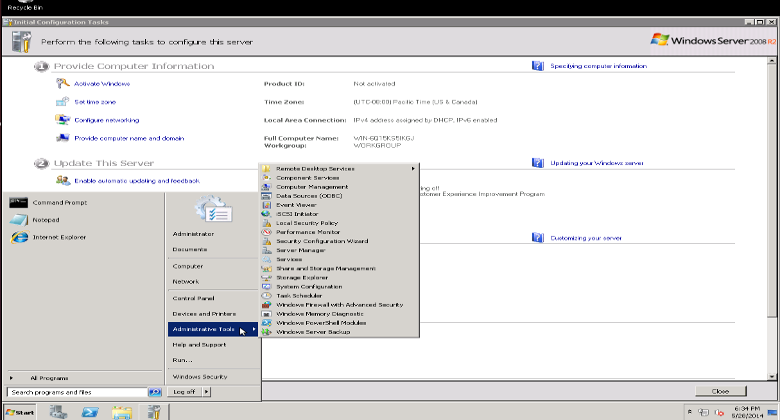Click the network icon in system tray

(x=703, y=412)
